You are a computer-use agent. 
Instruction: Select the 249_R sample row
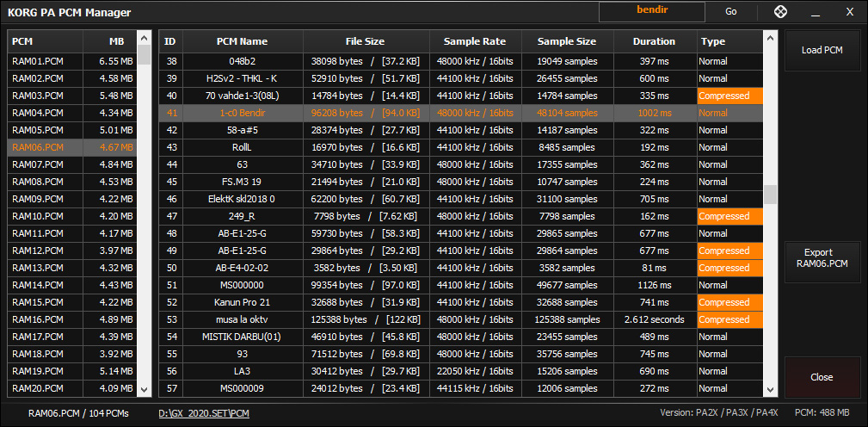(x=461, y=216)
